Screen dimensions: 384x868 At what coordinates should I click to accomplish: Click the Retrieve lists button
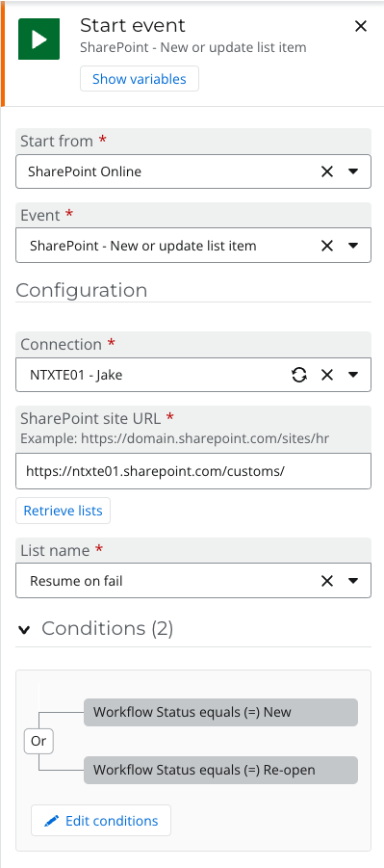(64, 511)
